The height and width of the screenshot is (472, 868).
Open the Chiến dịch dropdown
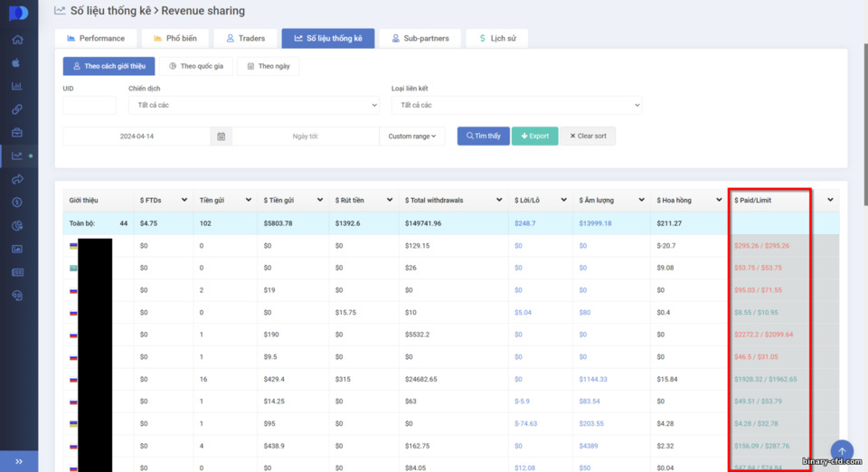[253, 105]
